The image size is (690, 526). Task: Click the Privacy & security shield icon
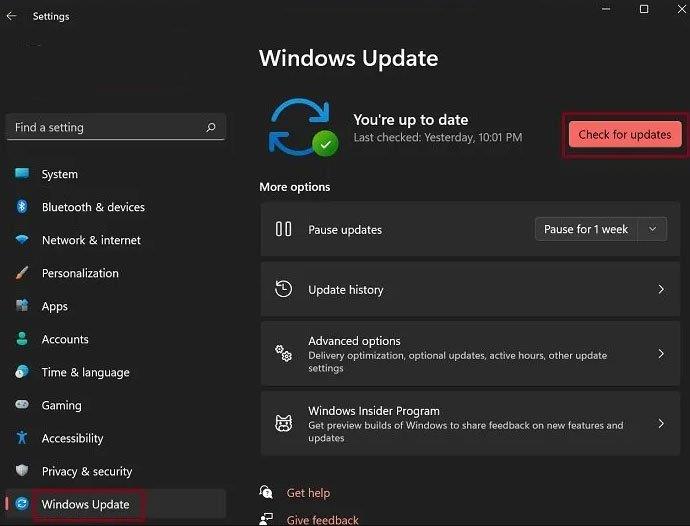pyautogui.click(x=22, y=471)
